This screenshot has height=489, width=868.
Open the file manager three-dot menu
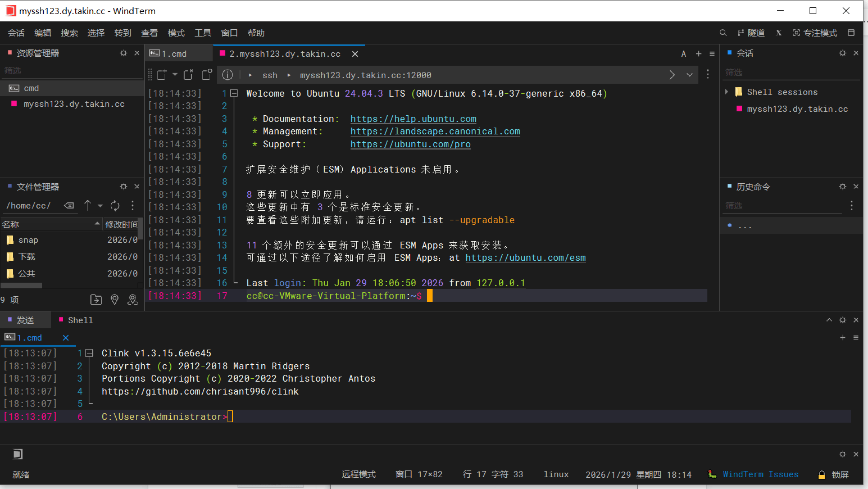pos(133,205)
